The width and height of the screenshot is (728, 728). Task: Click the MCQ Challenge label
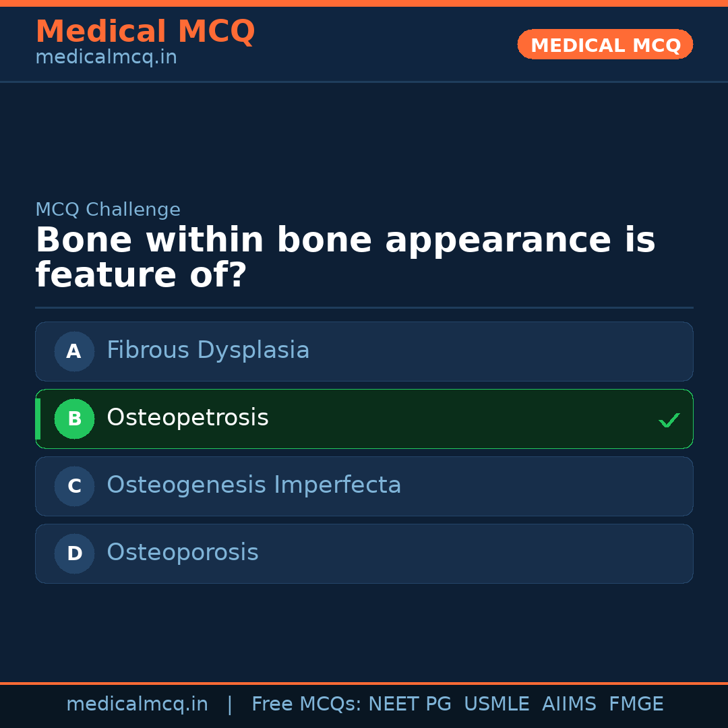point(108,210)
